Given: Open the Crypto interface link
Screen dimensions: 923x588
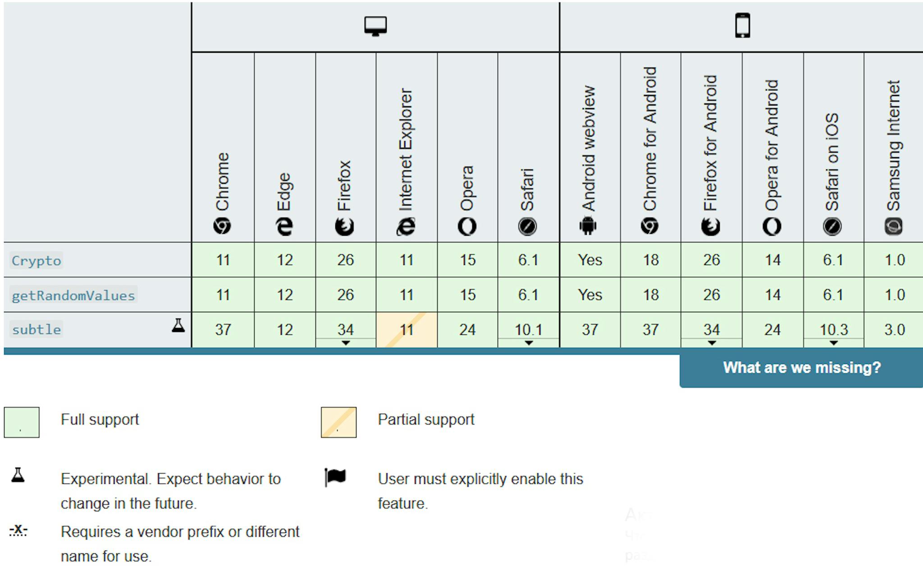Looking at the screenshot, I should [36, 260].
